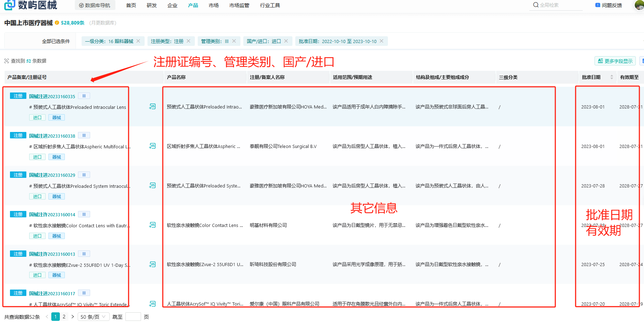The image size is (644, 323).
Task: Open registration certificate 国械注进20233160335
Action: [x=52, y=96]
